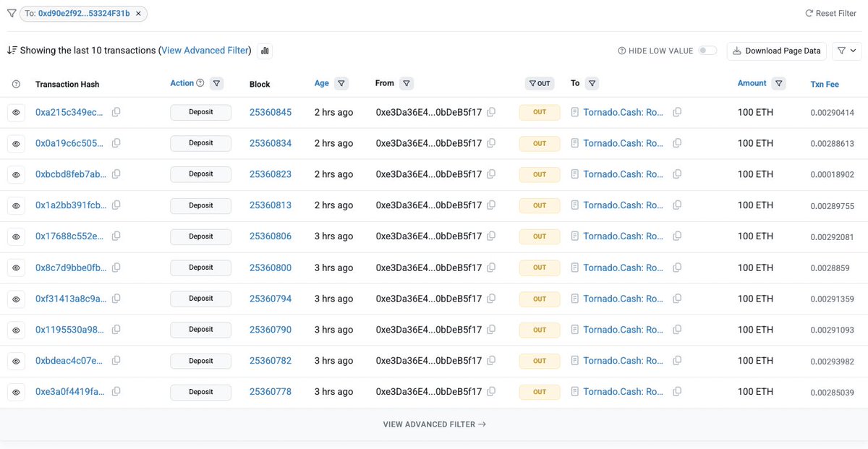Preview transaction 0xbcbd8feb7ab with eye icon
The width and height of the screenshot is (868, 449).
(x=17, y=174)
